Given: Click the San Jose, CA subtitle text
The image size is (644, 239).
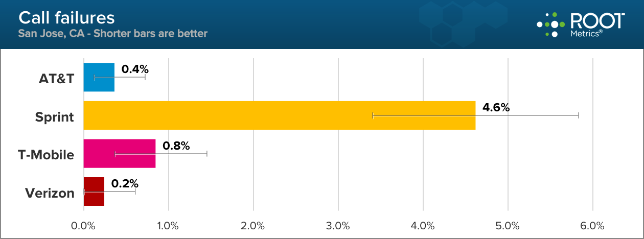Looking at the screenshot, I should (x=112, y=34).
